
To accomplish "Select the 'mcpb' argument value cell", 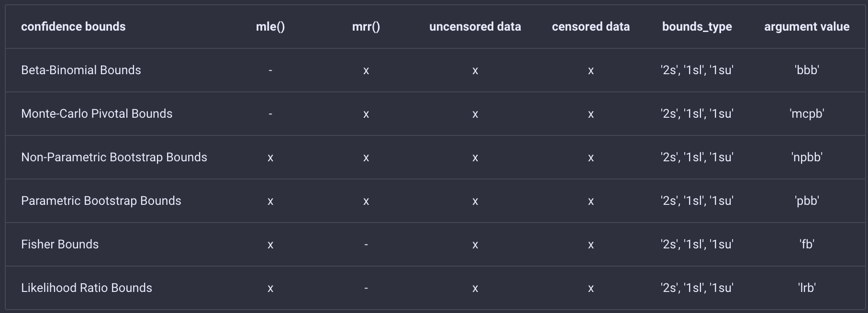I will (807, 114).
